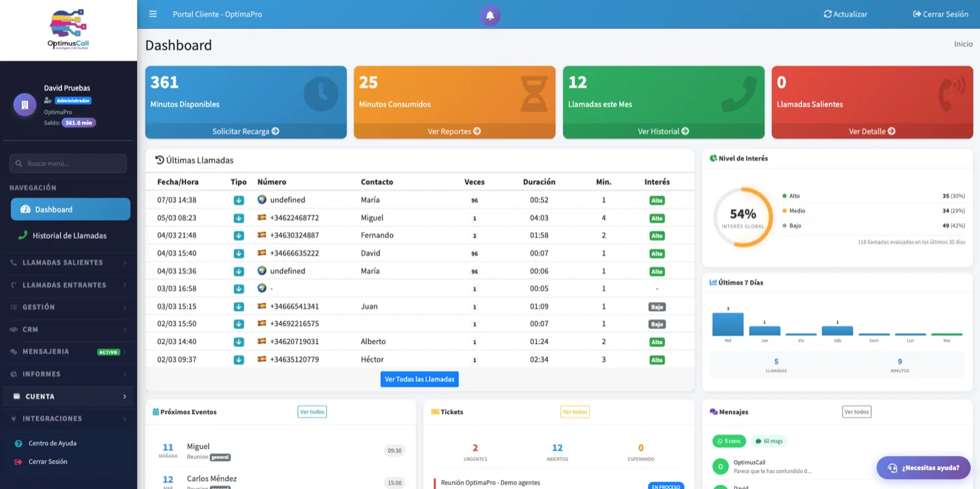Select Dashboard in the navigation menu
The width and height of the screenshot is (980, 489).
(69, 209)
